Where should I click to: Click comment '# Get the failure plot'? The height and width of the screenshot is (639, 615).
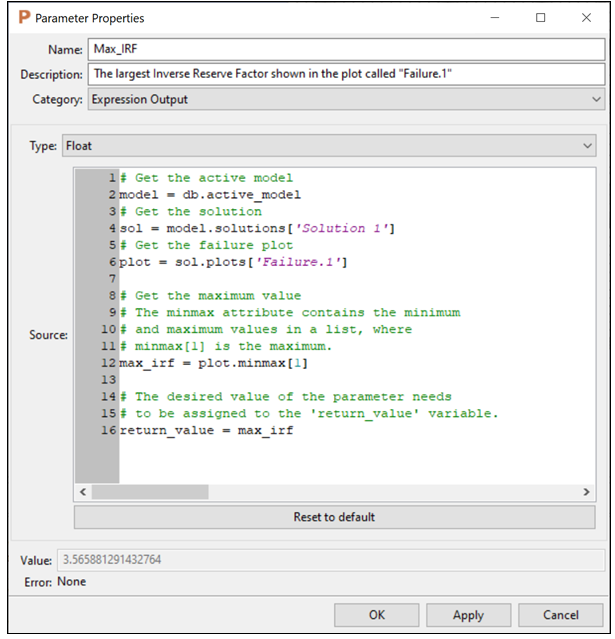pyautogui.click(x=206, y=245)
